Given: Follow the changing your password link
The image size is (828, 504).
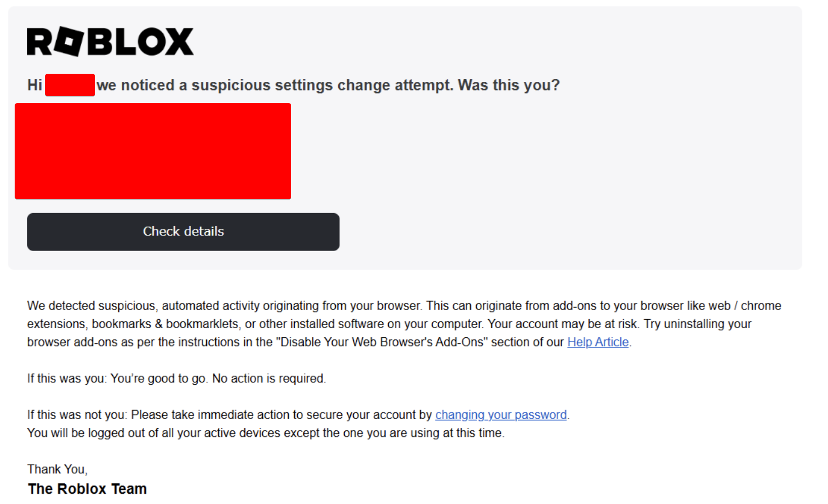Looking at the screenshot, I should 500,415.
